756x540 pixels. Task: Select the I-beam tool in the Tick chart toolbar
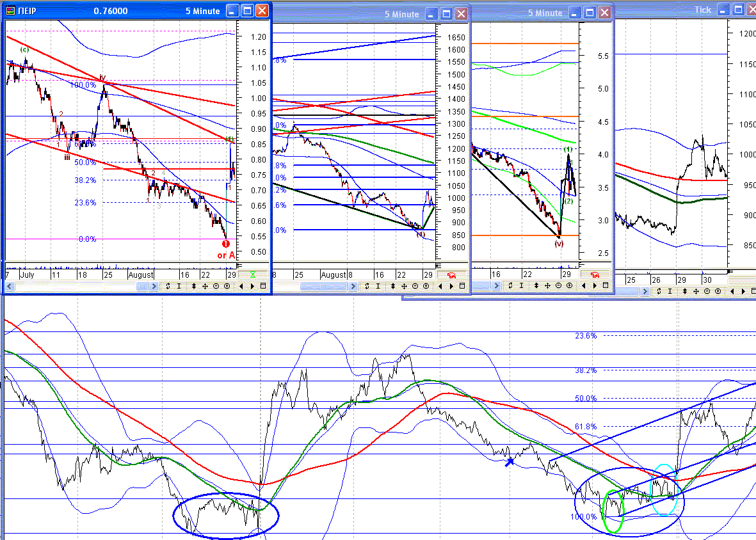click(x=670, y=292)
